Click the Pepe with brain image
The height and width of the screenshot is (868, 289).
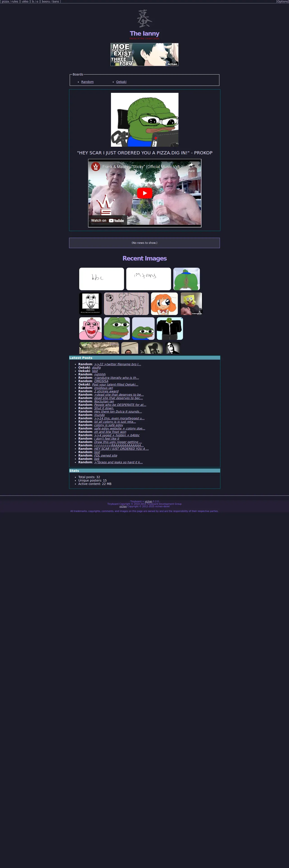[x=145, y=120]
